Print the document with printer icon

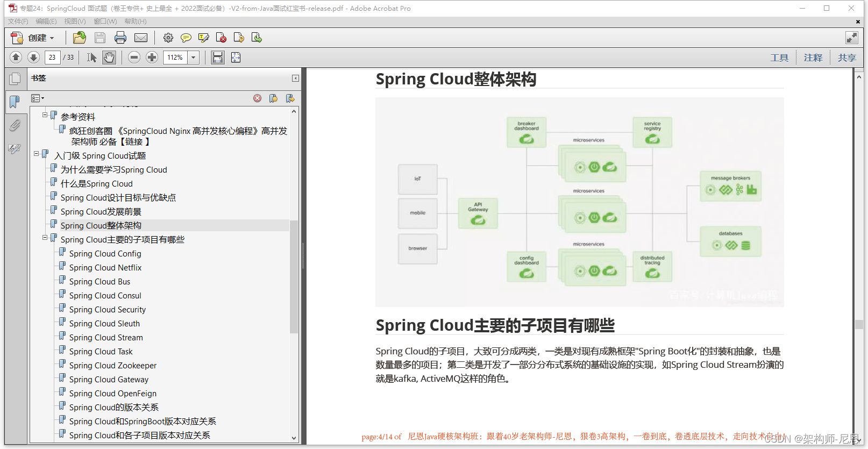(x=120, y=38)
